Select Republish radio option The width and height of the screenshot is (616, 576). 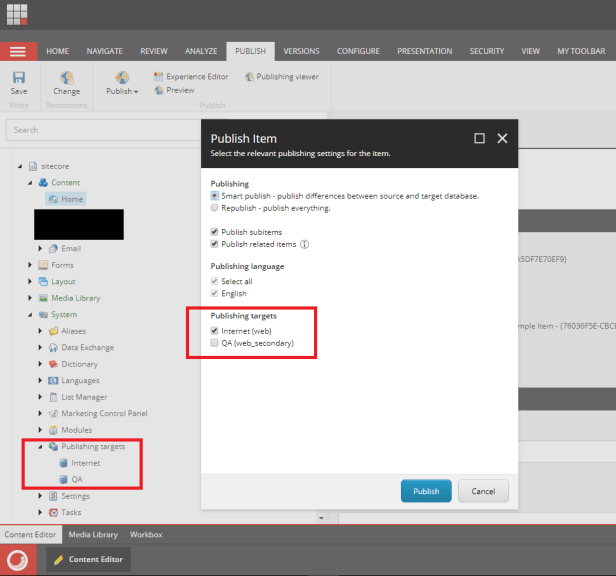coord(215,208)
